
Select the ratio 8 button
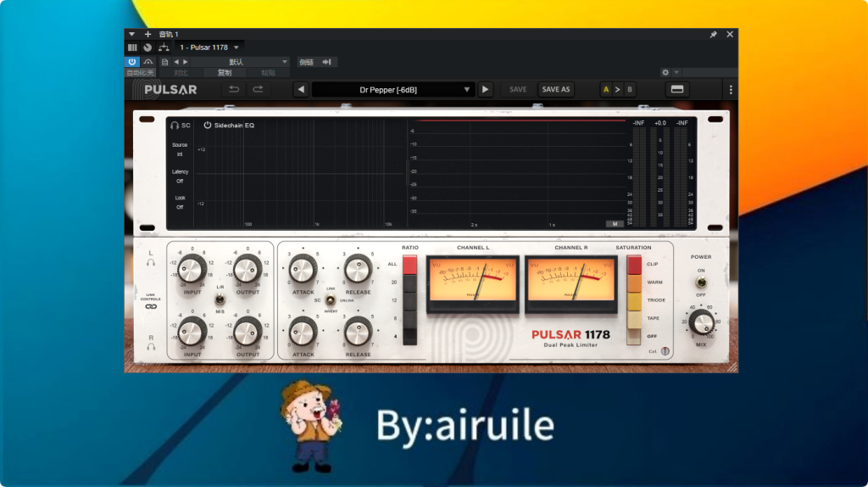click(x=409, y=318)
